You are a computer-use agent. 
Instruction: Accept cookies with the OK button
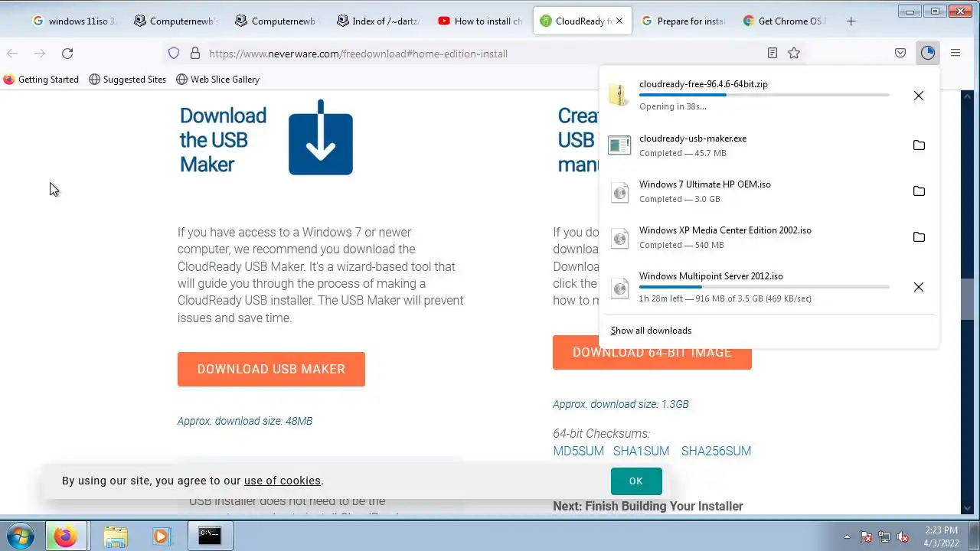click(x=636, y=481)
